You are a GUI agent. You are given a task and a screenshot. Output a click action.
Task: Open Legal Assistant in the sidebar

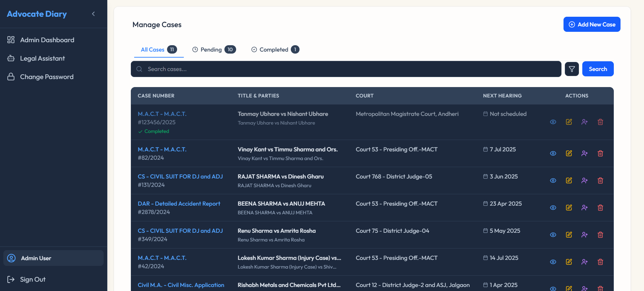coord(54,58)
